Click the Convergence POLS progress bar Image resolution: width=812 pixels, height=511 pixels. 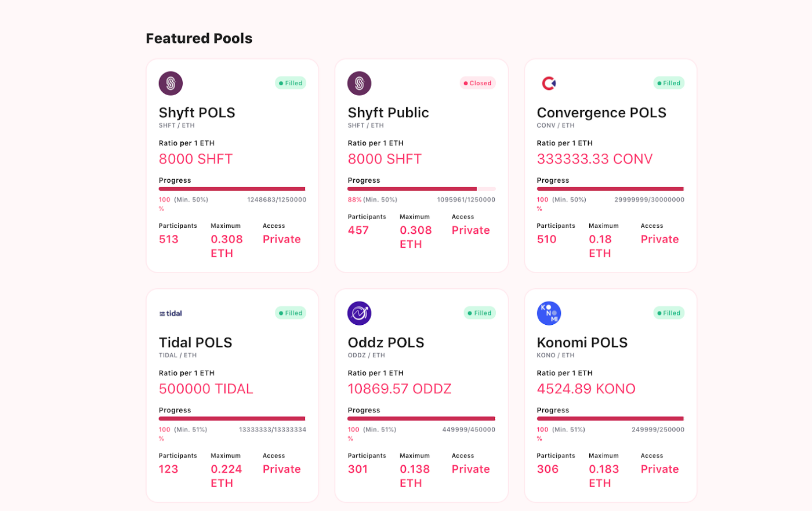610,189
